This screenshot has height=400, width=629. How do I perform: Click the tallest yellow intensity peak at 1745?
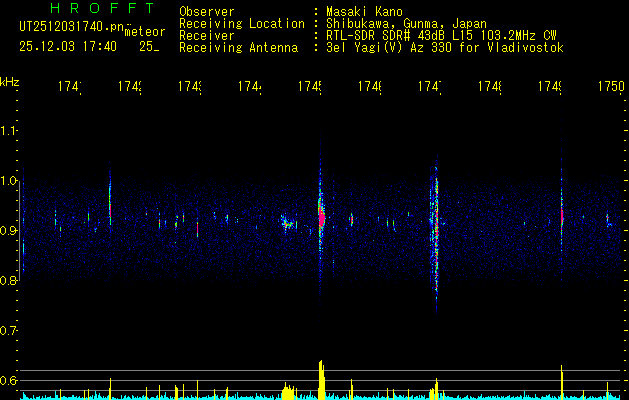click(321, 380)
